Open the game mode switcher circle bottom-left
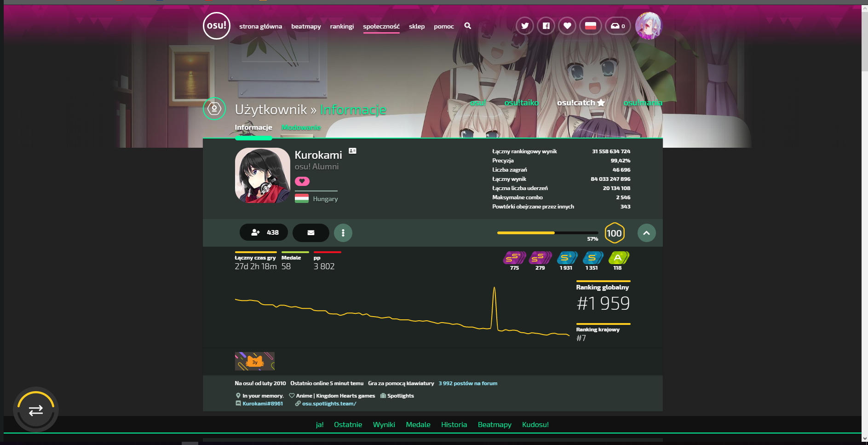The width and height of the screenshot is (868, 445). coord(35,409)
